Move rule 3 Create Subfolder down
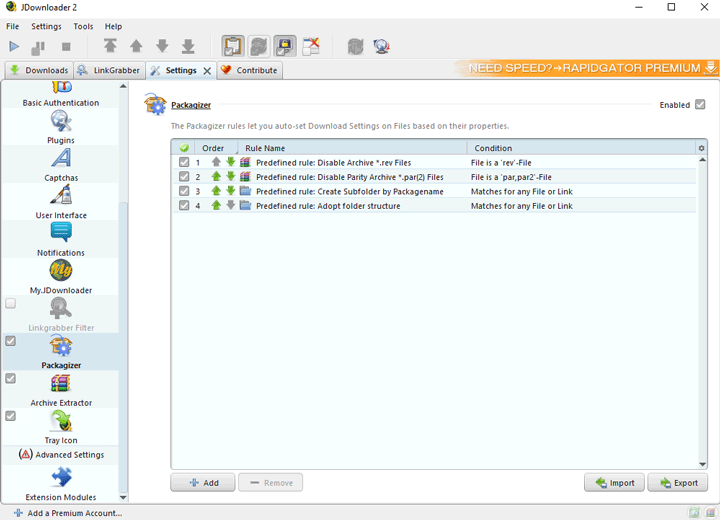This screenshot has height=520, width=720. click(231, 191)
